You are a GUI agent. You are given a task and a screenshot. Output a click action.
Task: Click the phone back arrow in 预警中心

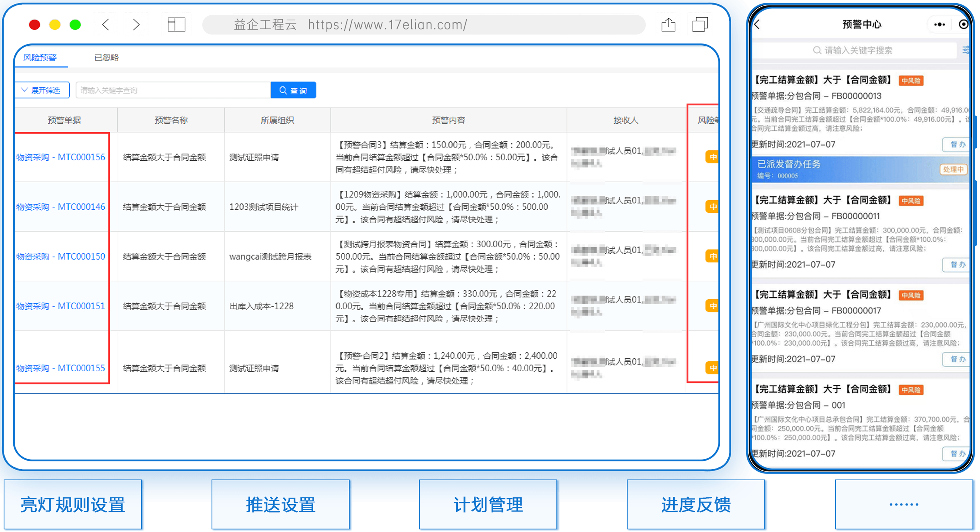point(757,25)
